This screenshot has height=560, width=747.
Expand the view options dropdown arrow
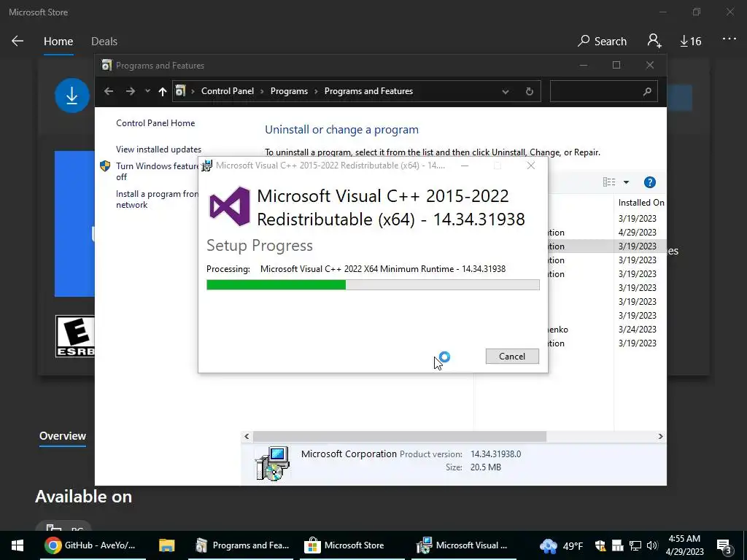[x=626, y=182]
